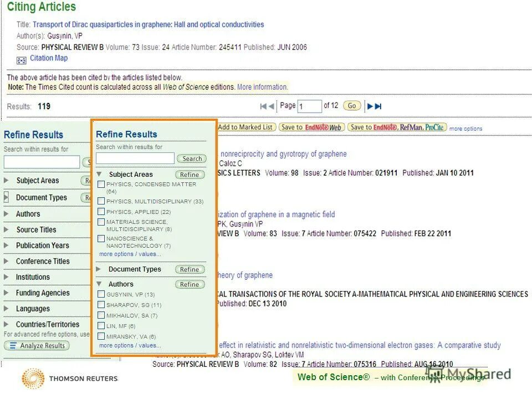Click search within results field in left panel

(42, 162)
